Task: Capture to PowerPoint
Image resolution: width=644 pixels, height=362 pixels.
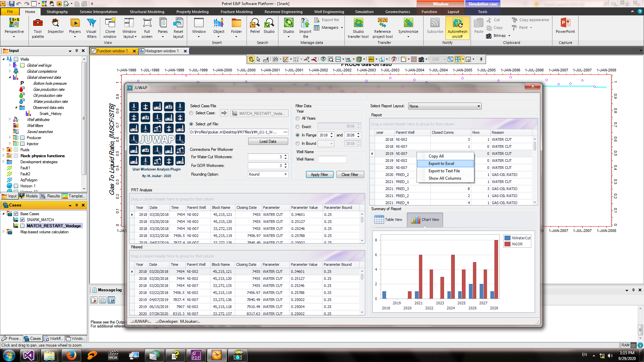Action: (565, 27)
